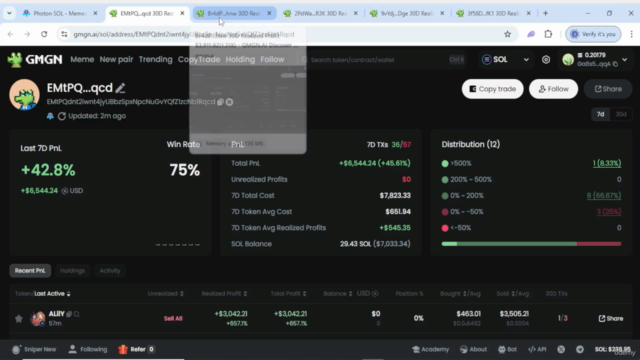Sort by Total Profit column
This screenshot has width=640, height=360.
click(288, 293)
